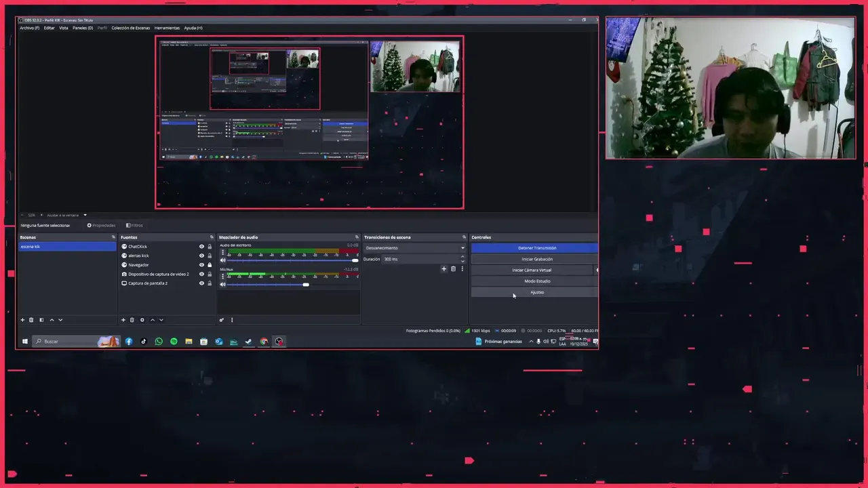Hide the Navegador source
This screenshot has width=868, height=488.
201,265
